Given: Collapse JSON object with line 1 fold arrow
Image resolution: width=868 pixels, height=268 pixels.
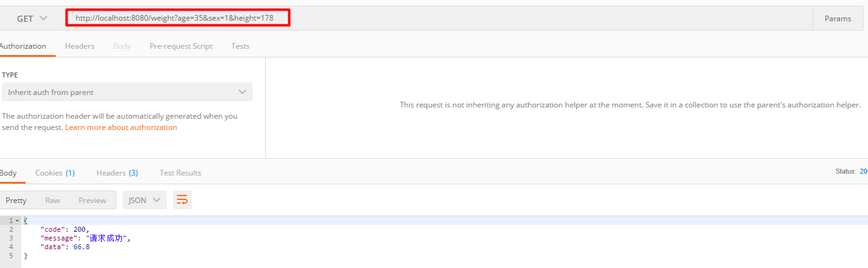Looking at the screenshot, I should pyautogui.click(x=18, y=221).
